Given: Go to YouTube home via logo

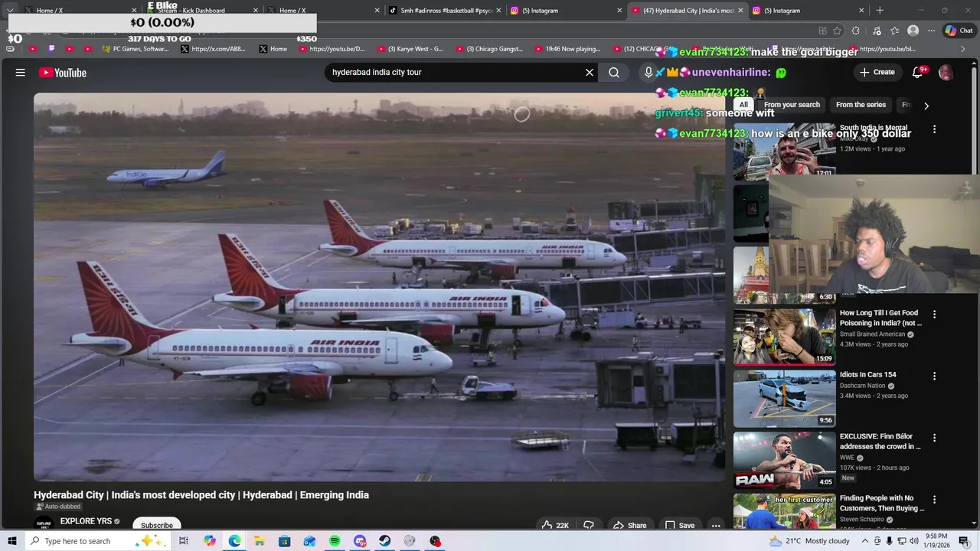Looking at the screenshot, I should 63,73.
